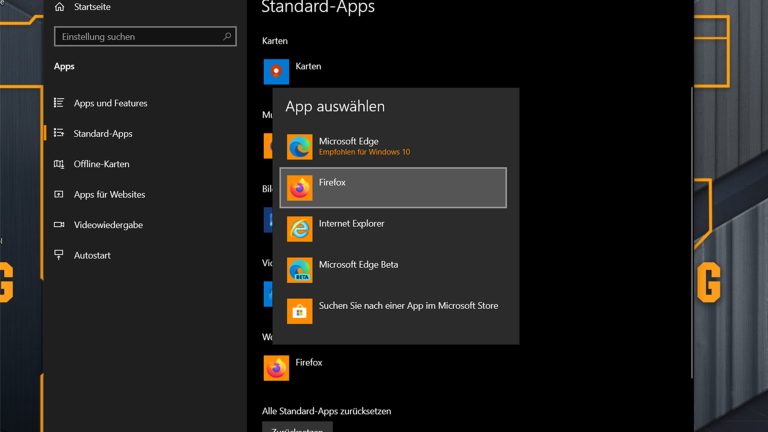Screen dimensions: 768x432
Task: Click the Karten maps app icon
Action: (276, 71)
